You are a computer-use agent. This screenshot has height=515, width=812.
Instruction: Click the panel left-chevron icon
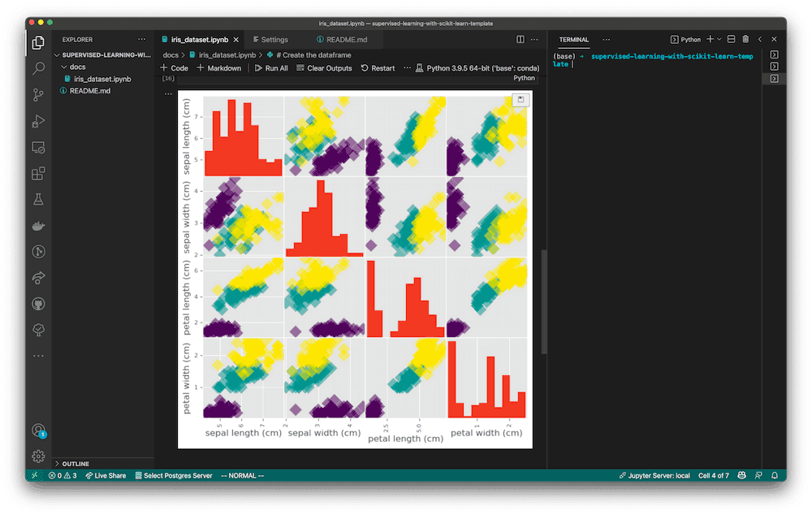[x=760, y=39]
